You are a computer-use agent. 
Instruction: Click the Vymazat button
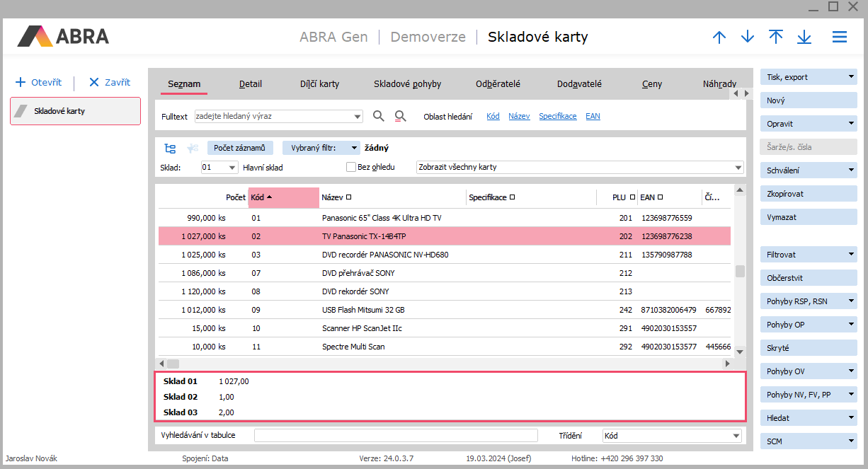click(x=809, y=217)
